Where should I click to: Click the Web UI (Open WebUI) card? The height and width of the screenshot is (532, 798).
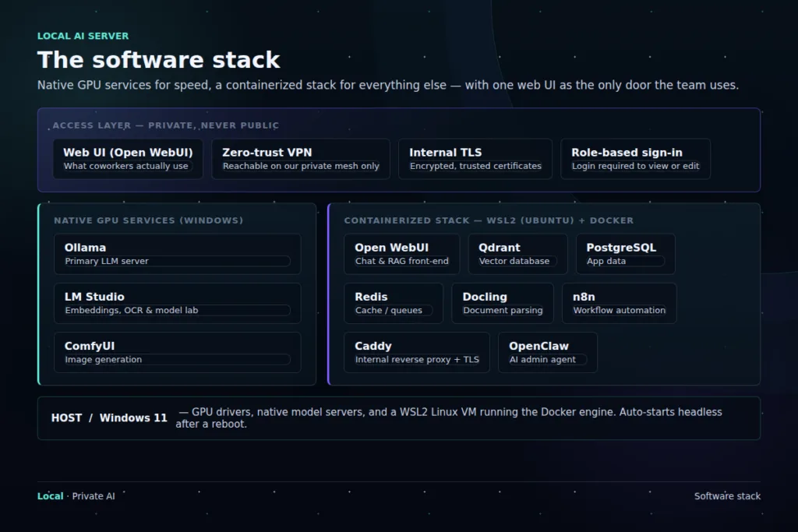(128, 159)
